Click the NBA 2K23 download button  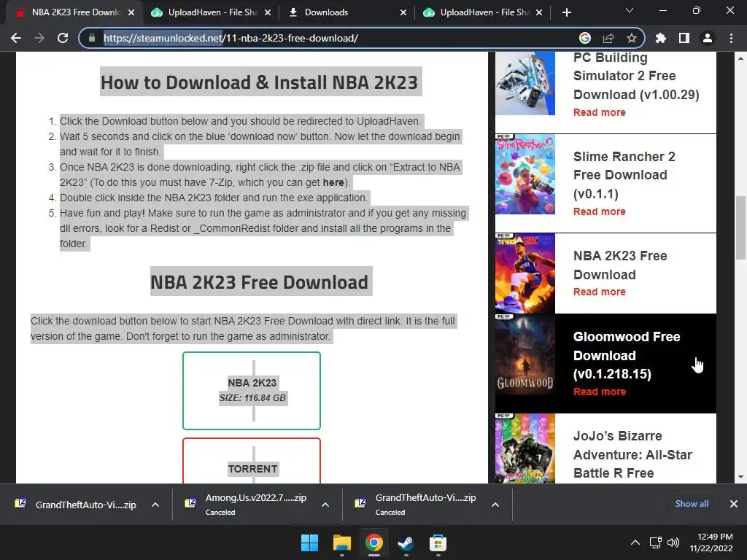point(252,391)
